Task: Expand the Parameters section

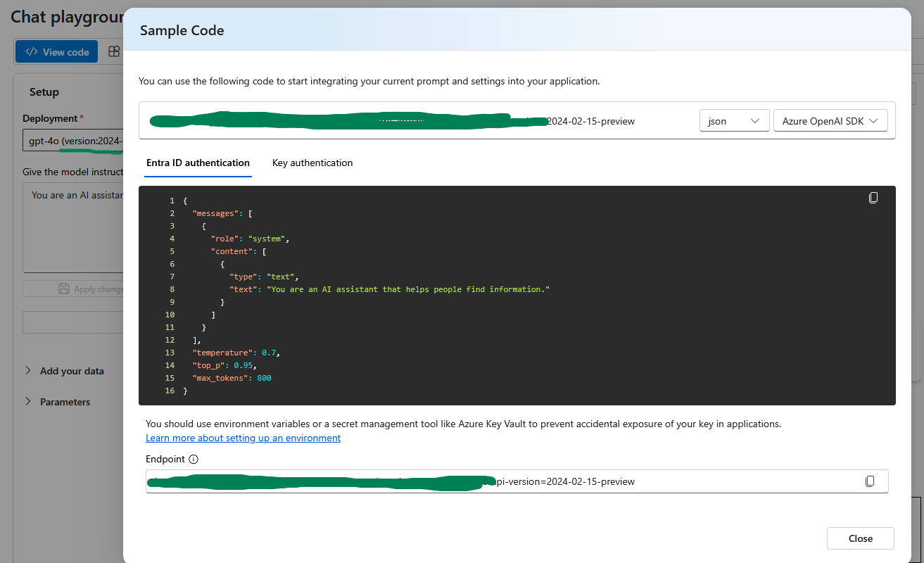Action: 58,402
